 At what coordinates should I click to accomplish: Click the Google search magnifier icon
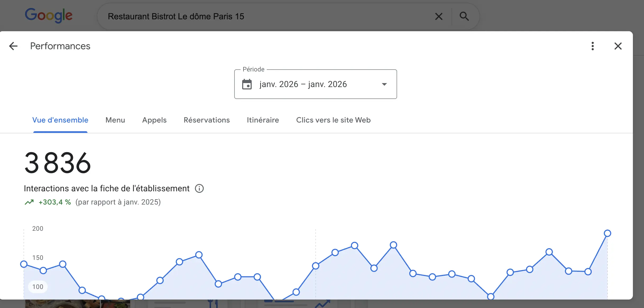coord(464,16)
